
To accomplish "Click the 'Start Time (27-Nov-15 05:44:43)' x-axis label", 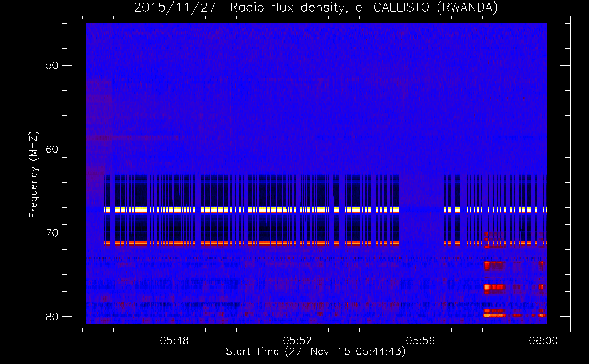I will point(316,352).
